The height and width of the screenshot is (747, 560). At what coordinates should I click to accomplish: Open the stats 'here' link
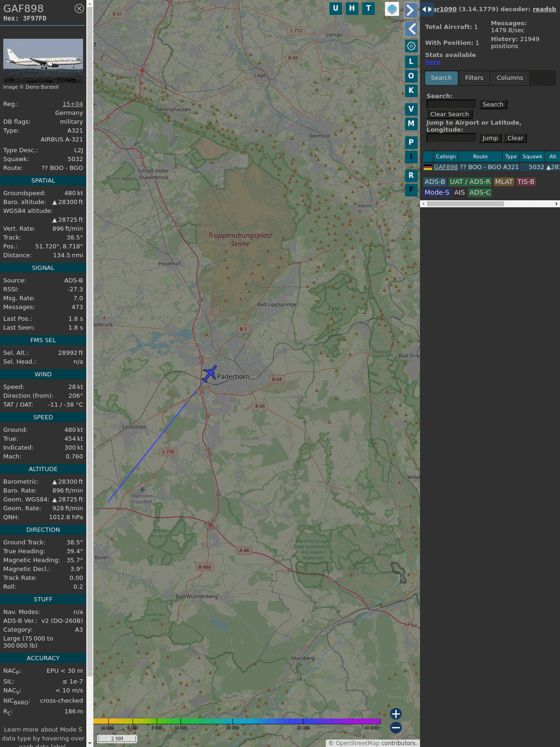point(433,62)
